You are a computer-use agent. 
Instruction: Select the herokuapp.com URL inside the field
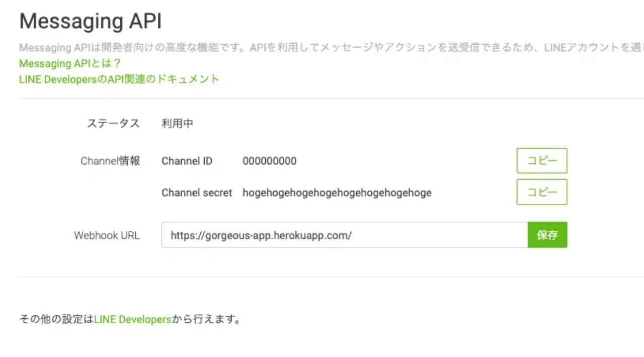click(x=261, y=235)
